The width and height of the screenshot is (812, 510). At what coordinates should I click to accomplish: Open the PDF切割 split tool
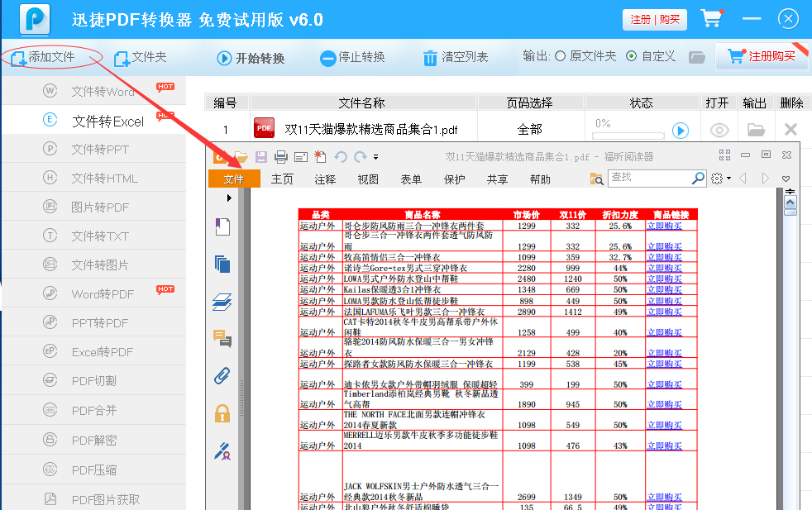(x=94, y=381)
